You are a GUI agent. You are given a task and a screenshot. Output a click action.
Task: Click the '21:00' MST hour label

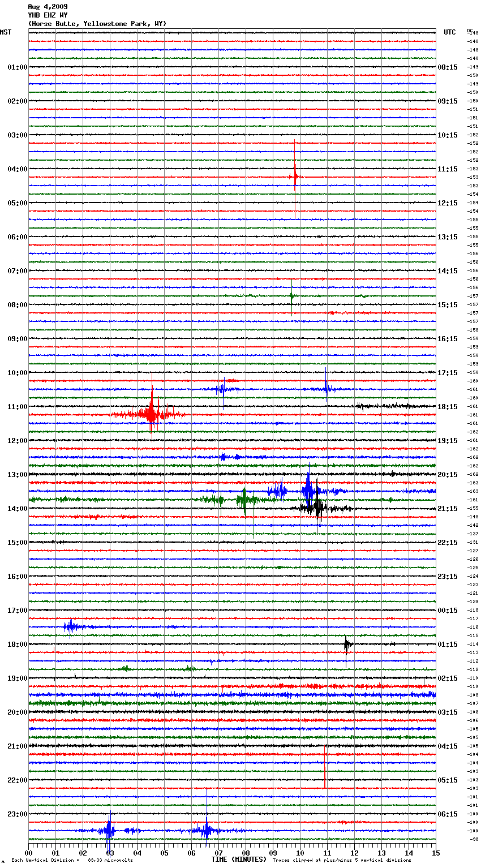tap(17, 746)
